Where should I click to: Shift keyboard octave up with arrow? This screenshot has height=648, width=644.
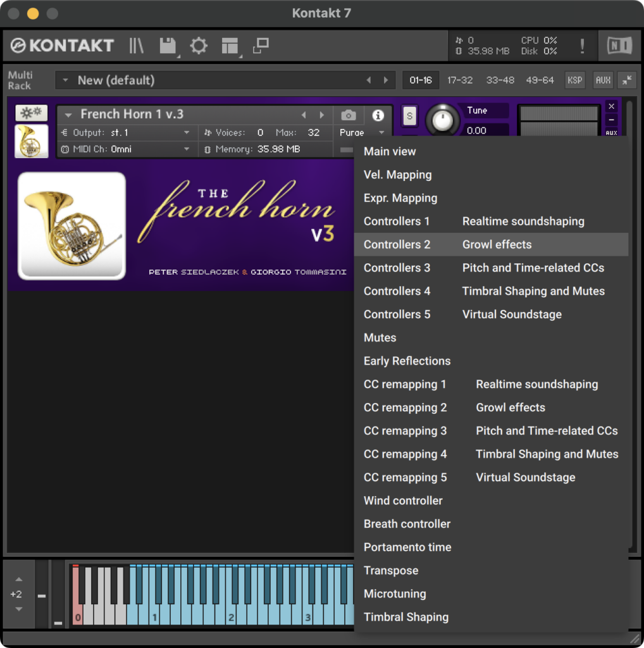(18, 580)
